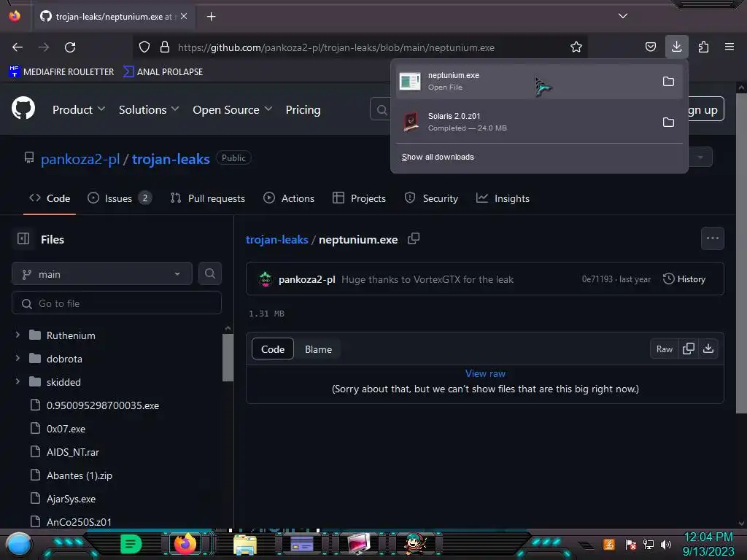Reload the page with refresh icon

pyautogui.click(x=70, y=47)
